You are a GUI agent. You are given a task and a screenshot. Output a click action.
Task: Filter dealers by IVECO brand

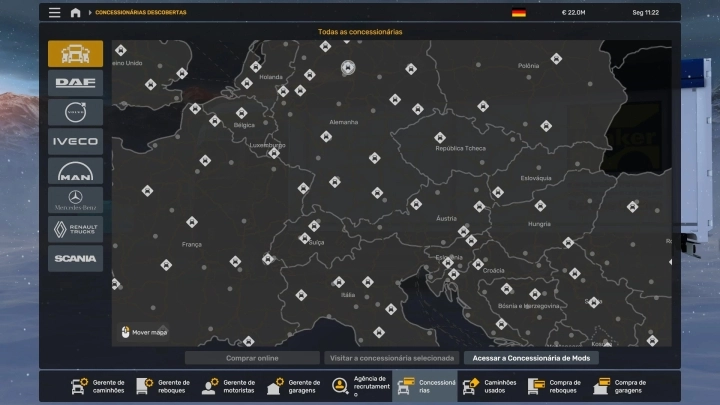point(75,141)
